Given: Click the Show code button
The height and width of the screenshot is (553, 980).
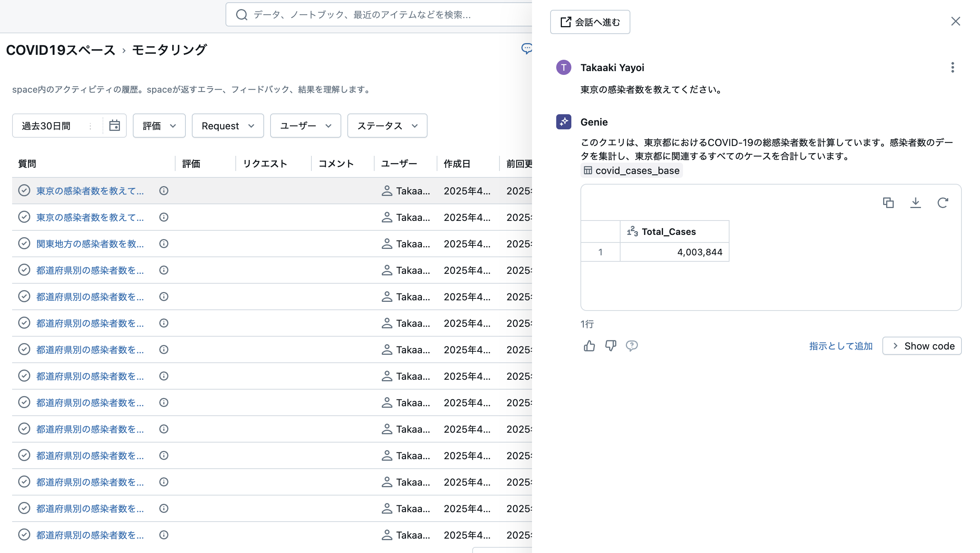Looking at the screenshot, I should [x=922, y=346].
